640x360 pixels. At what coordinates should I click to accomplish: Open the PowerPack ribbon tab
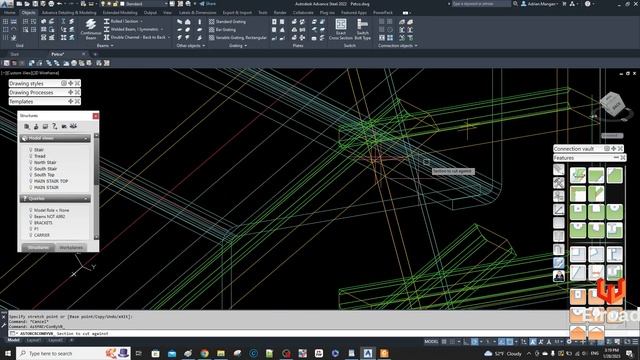point(382,13)
